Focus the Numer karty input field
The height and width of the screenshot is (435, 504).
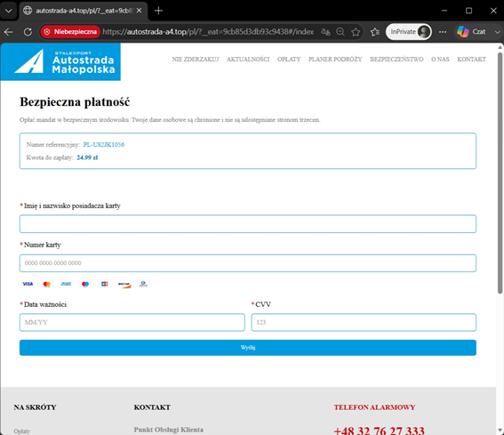coord(247,263)
